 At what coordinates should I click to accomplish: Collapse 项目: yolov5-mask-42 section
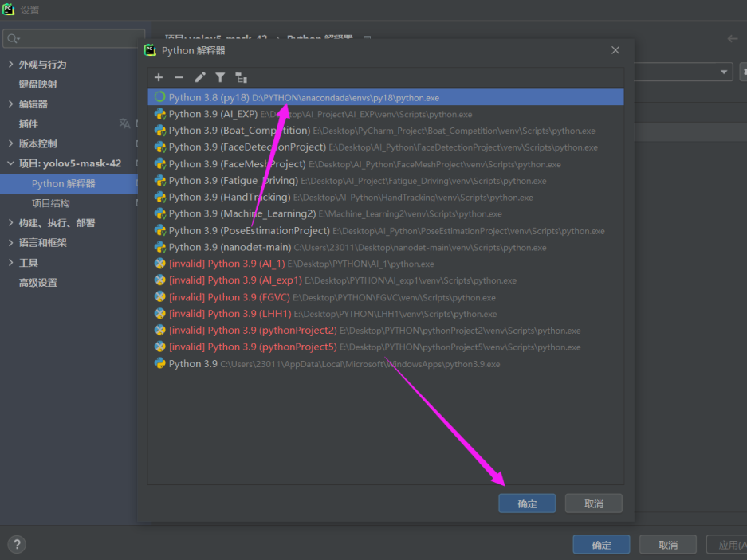click(x=10, y=163)
